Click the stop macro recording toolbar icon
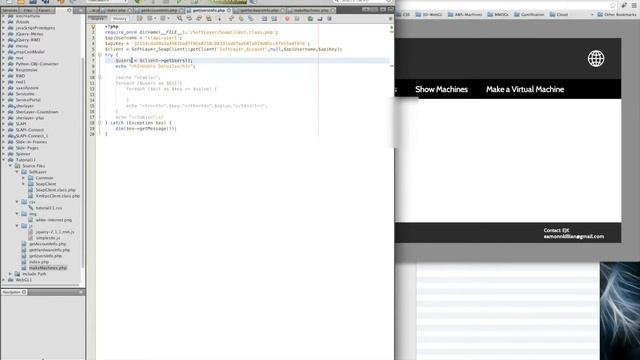The height and width of the screenshot is (360, 640). (297, 18)
